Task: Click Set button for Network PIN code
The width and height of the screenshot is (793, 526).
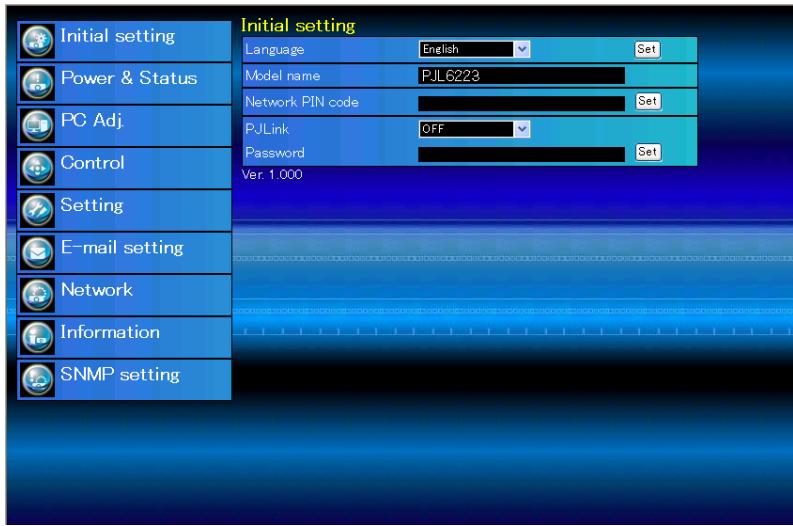Action: [x=647, y=101]
